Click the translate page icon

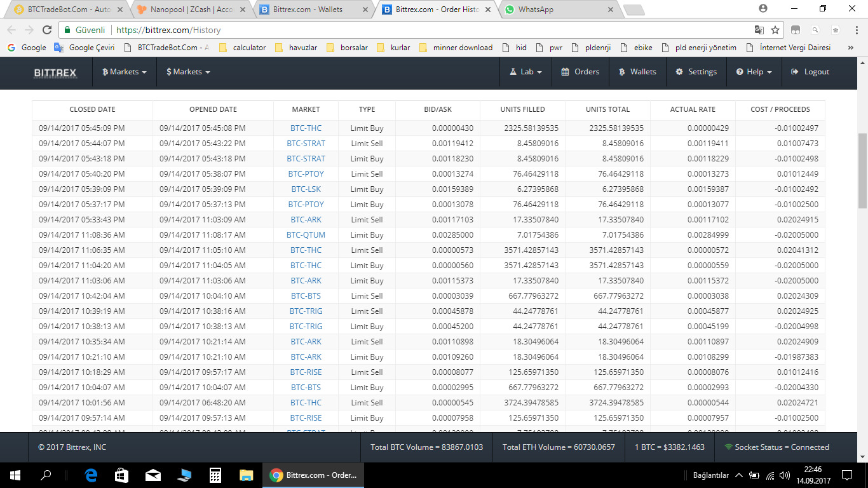[x=759, y=30]
